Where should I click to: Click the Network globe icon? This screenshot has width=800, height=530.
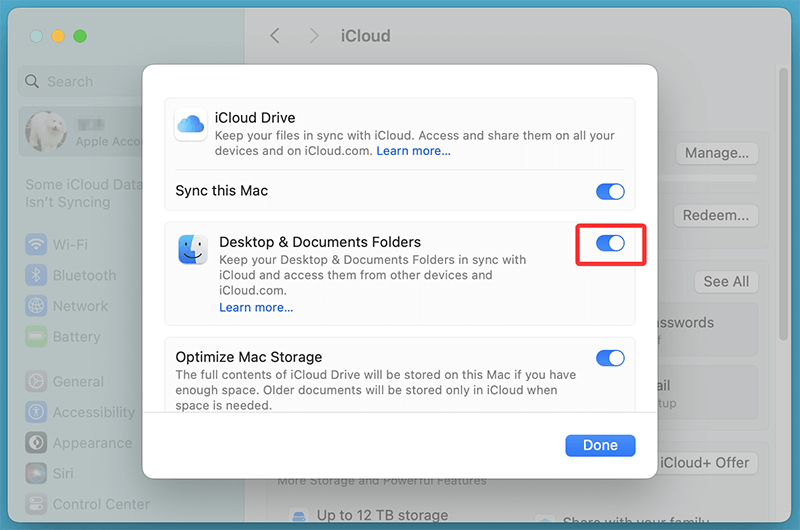[36, 306]
